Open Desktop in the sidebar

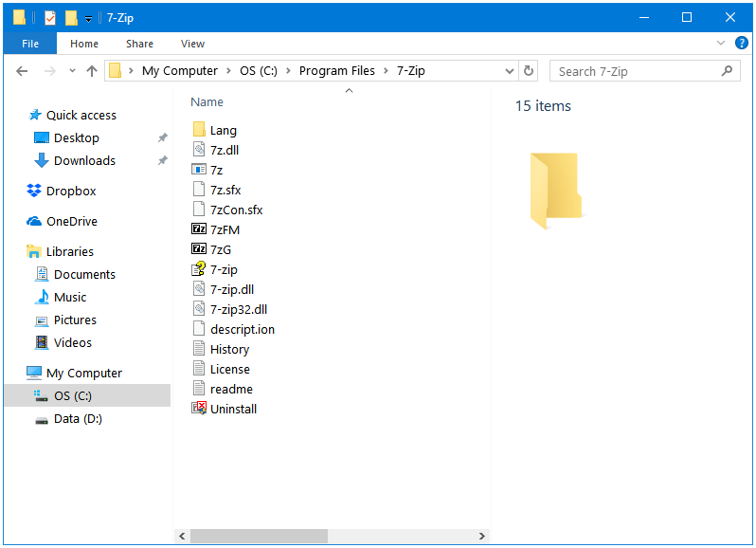coord(67,138)
